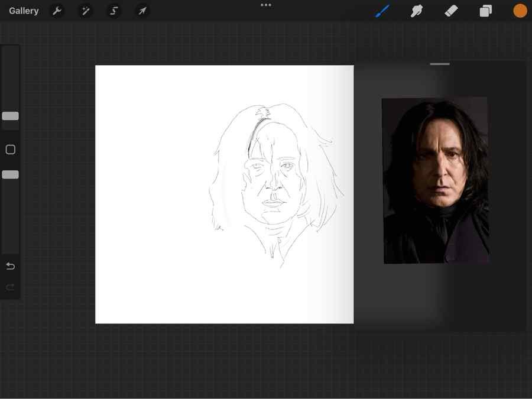Click the reference window grab handle
This screenshot has height=399, width=532.
pos(440,64)
